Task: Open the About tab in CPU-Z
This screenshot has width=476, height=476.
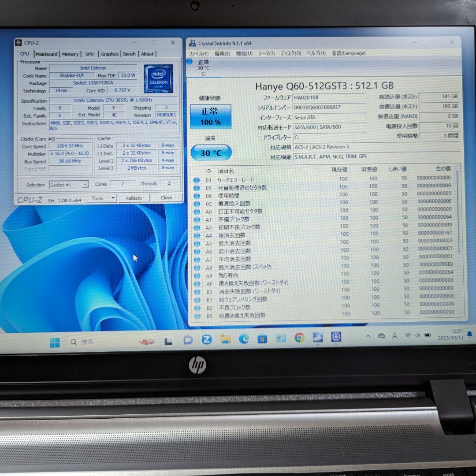Action: pyautogui.click(x=147, y=54)
